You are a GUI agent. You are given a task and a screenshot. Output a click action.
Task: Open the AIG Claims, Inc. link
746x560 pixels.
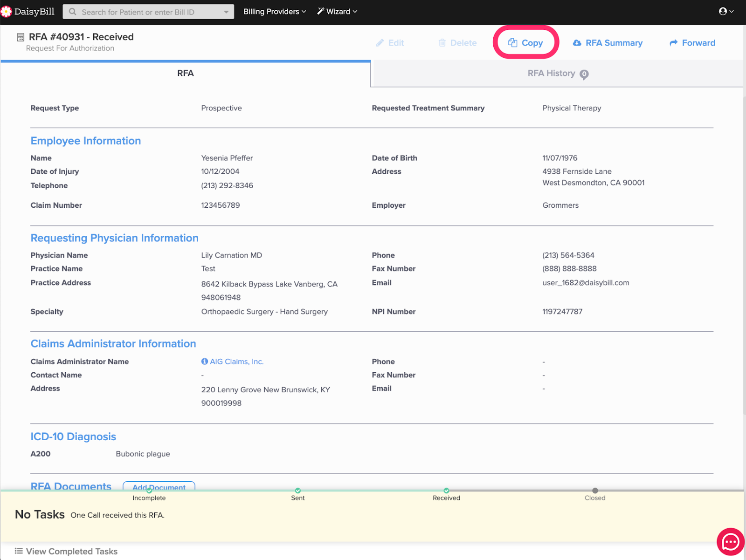coord(236,362)
